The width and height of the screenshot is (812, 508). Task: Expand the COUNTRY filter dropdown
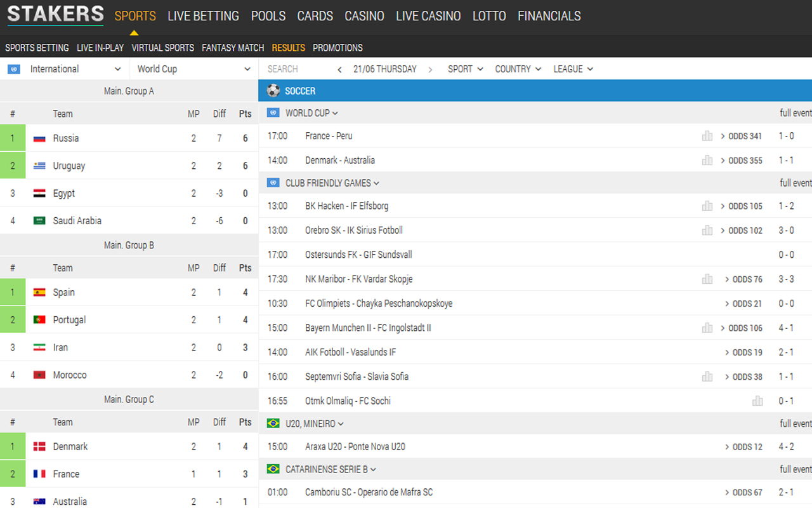pyautogui.click(x=518, y=69)
